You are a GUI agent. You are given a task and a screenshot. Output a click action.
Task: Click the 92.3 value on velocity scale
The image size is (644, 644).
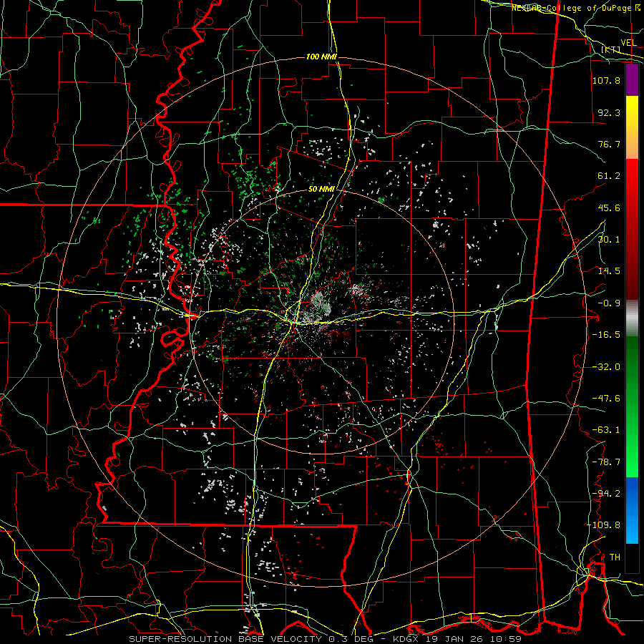pyautogui.click(x=609, y=112)
